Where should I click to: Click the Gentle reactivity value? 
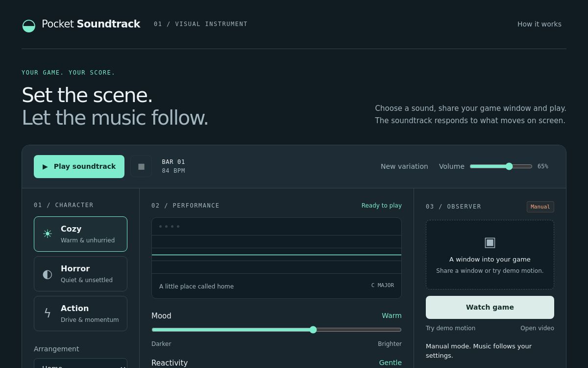pyautogui.click(x=391, y=363)
